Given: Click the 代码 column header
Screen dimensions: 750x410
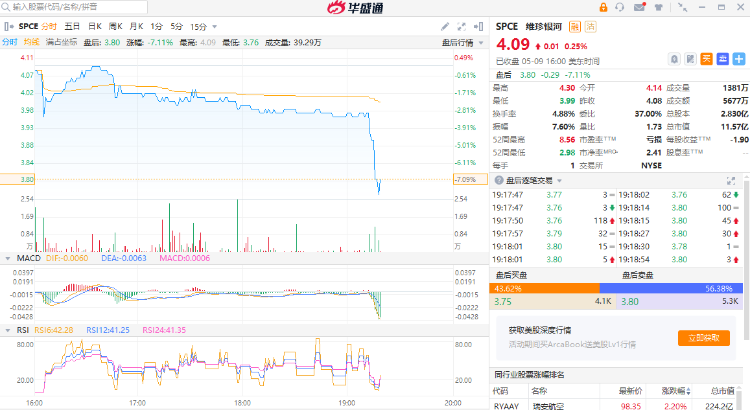Looking at the screenshot, I should pos(500,391).
